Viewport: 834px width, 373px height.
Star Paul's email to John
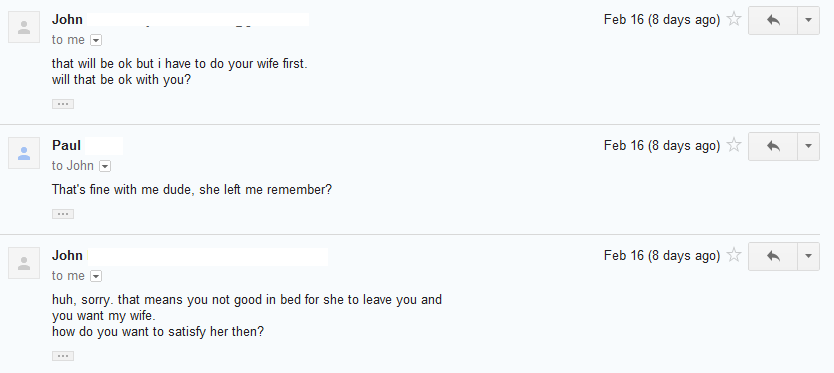click(x=734, y=145)
